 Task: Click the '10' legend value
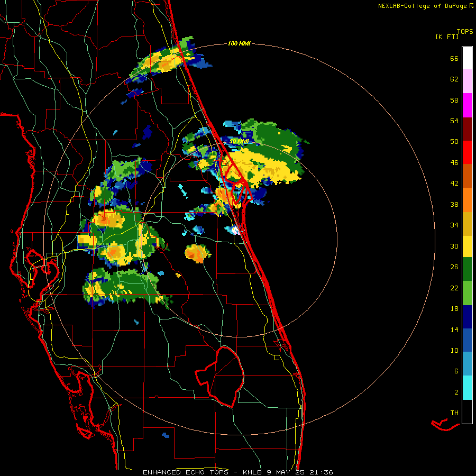click(454, 350)
